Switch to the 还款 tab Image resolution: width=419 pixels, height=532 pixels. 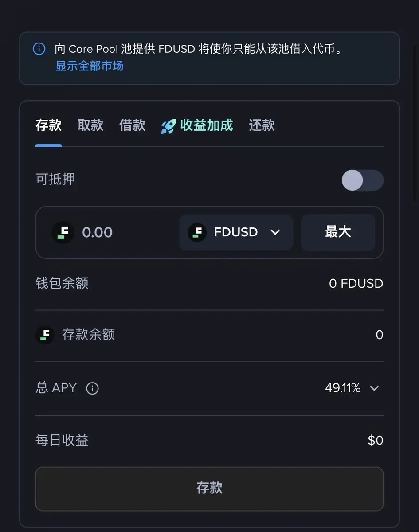point(262,125)
